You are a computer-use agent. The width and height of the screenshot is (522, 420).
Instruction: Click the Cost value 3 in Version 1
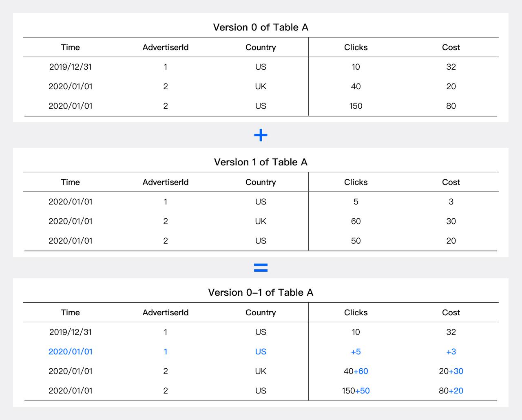[451, 202]
